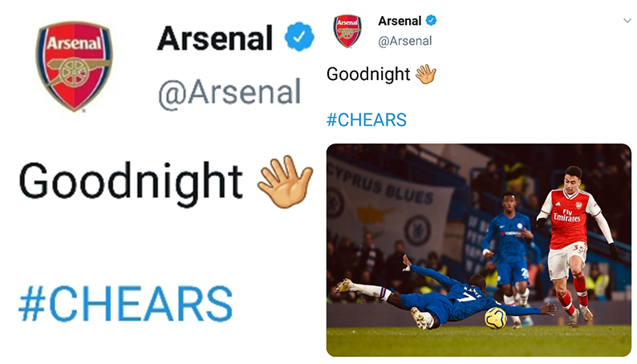637x364 pixels.
Task: Click the small waving hand emoji in the tweet
Action: [426, 75]
